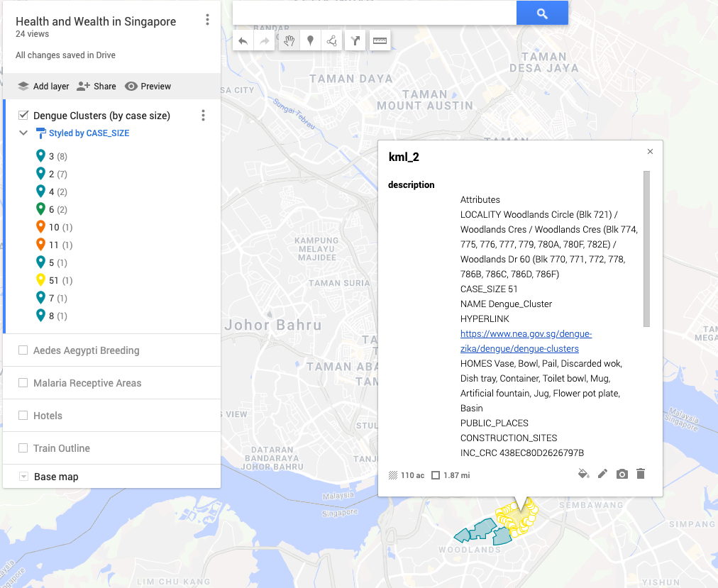
Task: Click the description field heading in popup
Action: 412,184
